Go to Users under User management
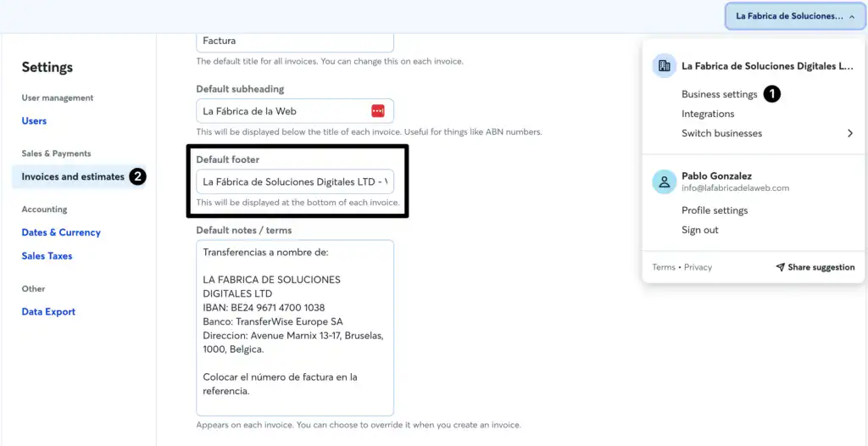 34,121
